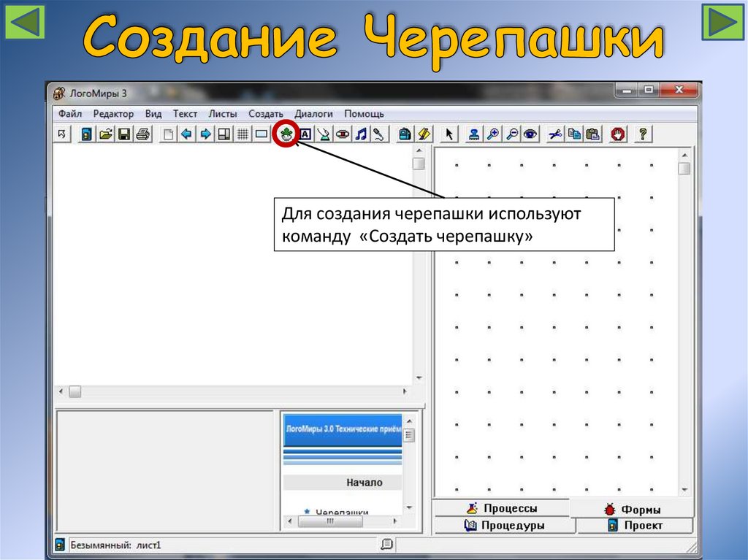Click the help panel horizontal scroll thumb
This screenshot has width=748, height=560.
(x=330, y=521)
